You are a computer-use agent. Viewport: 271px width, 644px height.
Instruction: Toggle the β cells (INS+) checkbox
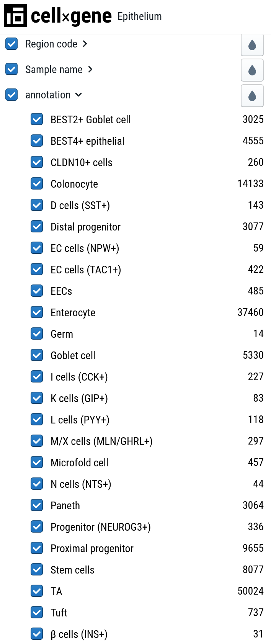pos(37,634)
